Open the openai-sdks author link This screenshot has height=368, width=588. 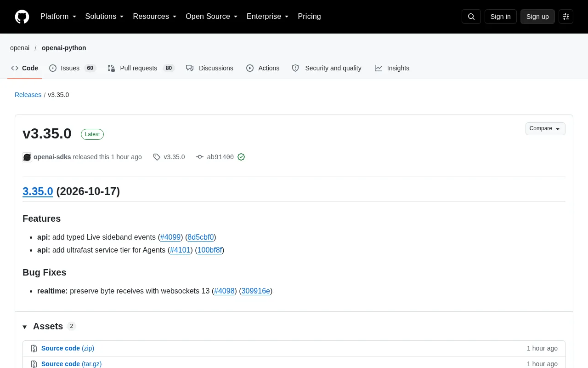tap(52, 157)
